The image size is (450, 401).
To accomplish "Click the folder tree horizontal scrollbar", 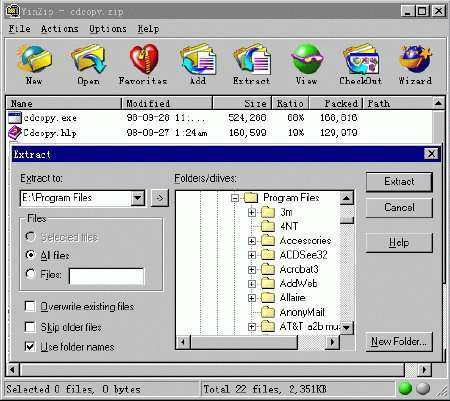I will (257, 342).
